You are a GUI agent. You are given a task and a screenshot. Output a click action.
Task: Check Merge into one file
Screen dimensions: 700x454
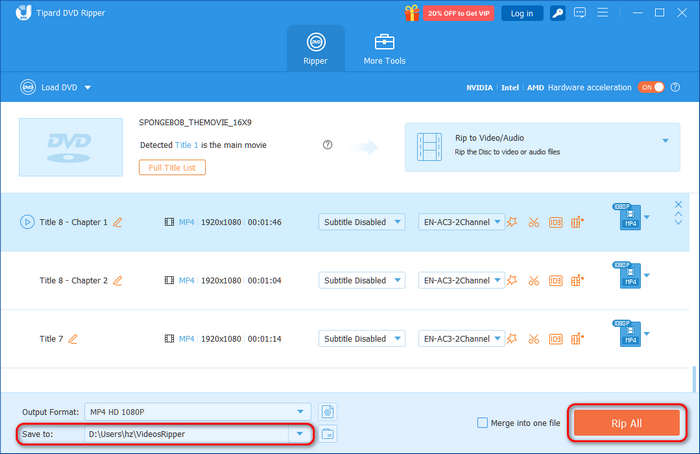pos(482,423)
